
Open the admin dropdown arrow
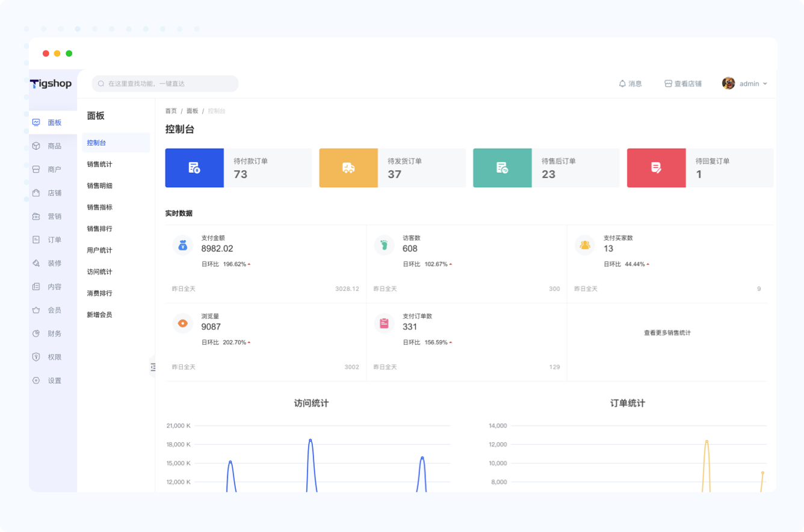765,84
